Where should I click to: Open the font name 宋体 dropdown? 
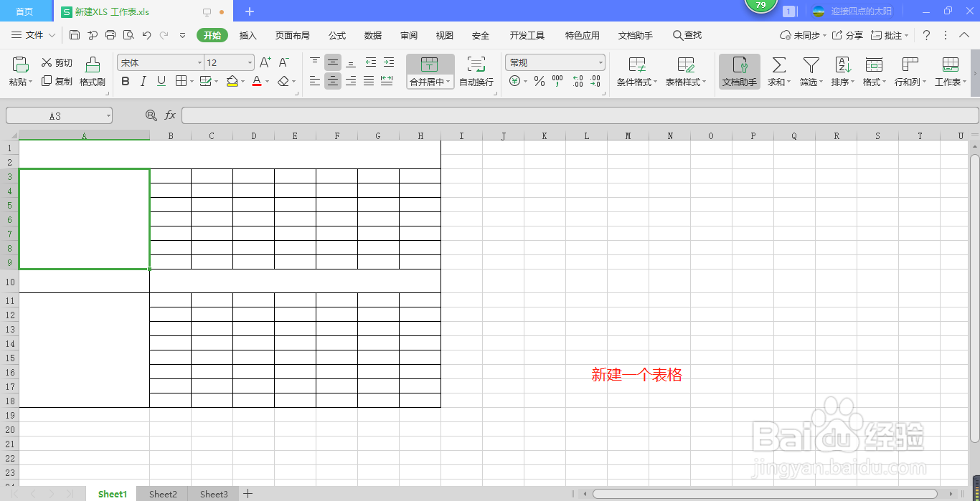200,63
